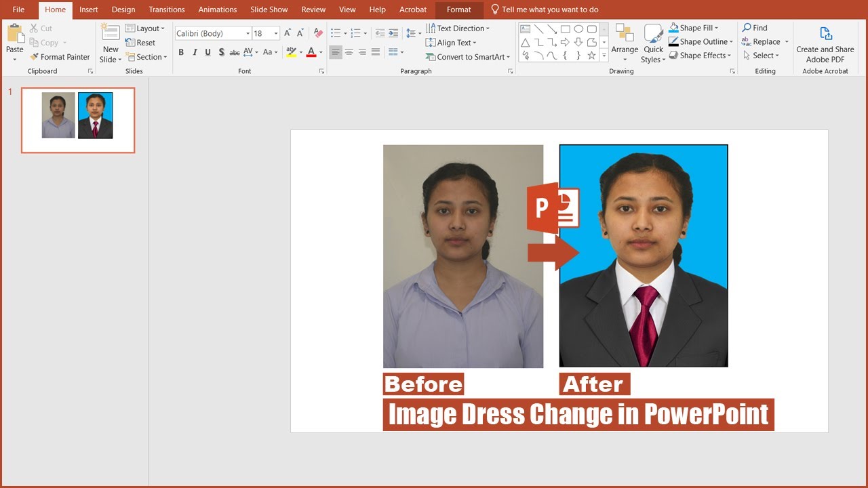Open the font size 18 dropdown
Viewport: 868px width, 488px height.
275,33
